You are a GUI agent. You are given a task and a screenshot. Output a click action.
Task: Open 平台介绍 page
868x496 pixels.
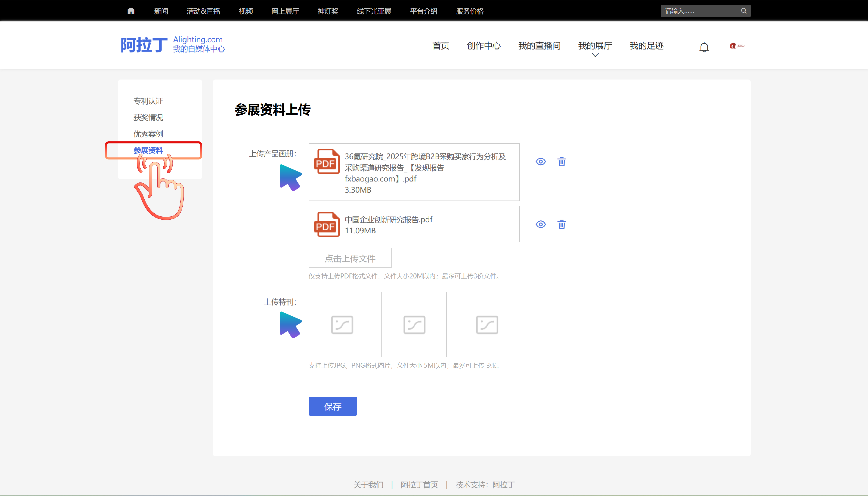[x=423, y=11]
